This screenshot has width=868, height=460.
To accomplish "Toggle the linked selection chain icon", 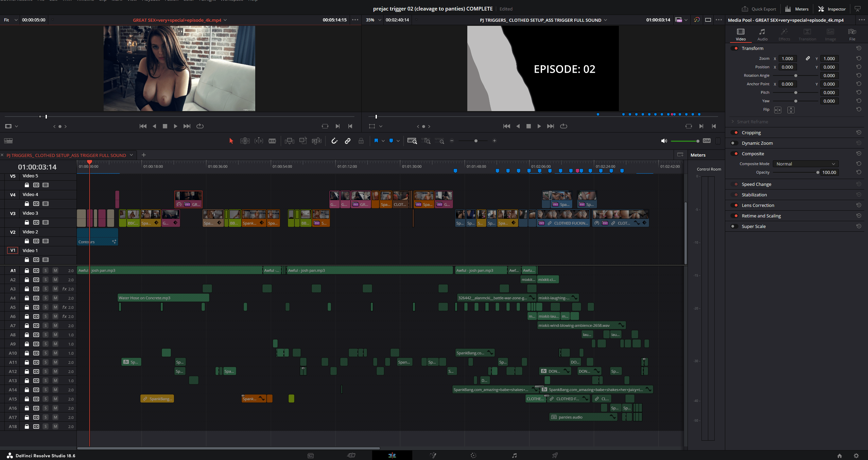I will point(347,141).
